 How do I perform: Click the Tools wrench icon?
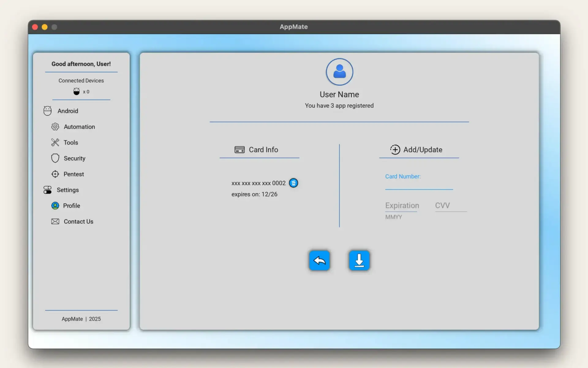(x=55, y=142)
